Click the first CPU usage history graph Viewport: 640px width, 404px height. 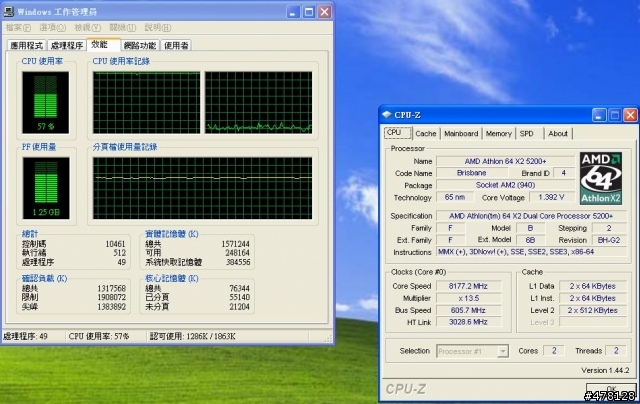point(147,102)
